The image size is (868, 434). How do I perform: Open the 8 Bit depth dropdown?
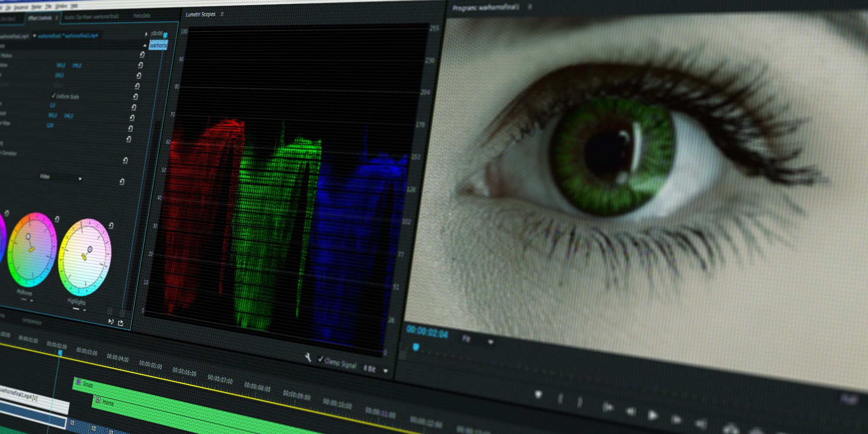tap(376, 369)
